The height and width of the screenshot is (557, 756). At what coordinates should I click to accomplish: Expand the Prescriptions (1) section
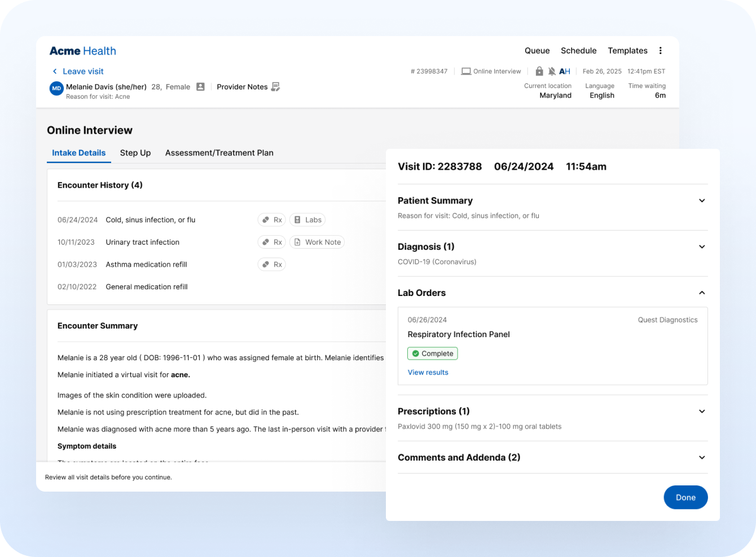click(702, 412)
